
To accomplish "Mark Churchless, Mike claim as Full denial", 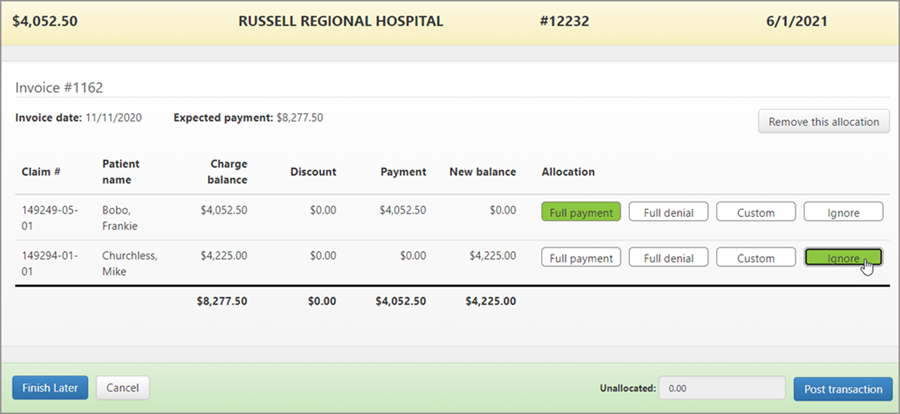I will click(x=668, y=258).
